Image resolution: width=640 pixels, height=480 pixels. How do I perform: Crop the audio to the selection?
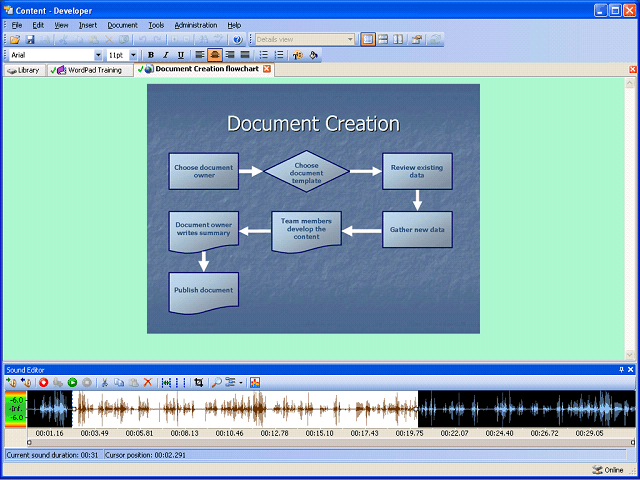[x=199, y=382]
